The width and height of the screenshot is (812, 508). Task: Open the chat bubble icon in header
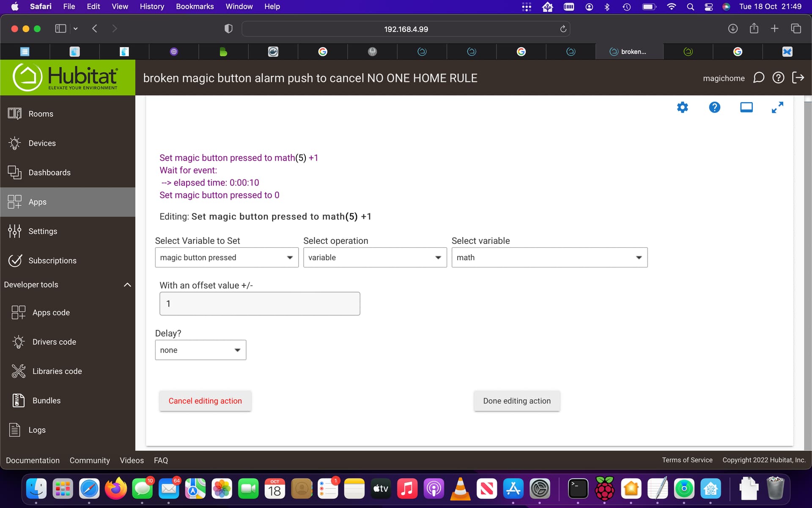click(x=758, y=78)
